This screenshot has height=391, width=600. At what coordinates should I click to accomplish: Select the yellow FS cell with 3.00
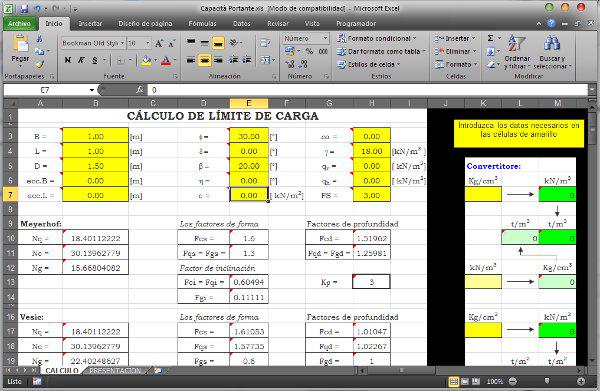372,195
